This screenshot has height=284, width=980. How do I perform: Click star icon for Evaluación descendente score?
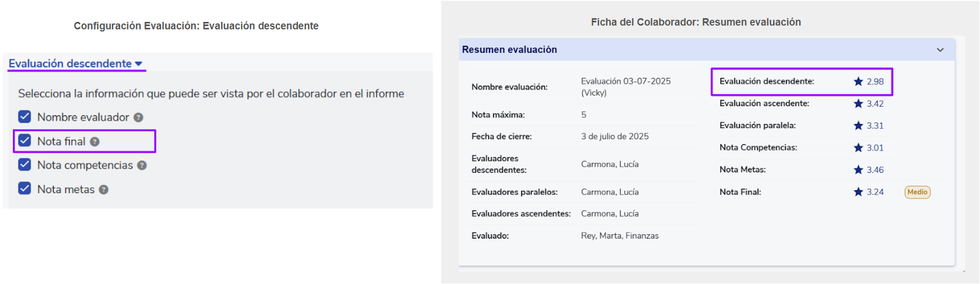coord(858,82)
